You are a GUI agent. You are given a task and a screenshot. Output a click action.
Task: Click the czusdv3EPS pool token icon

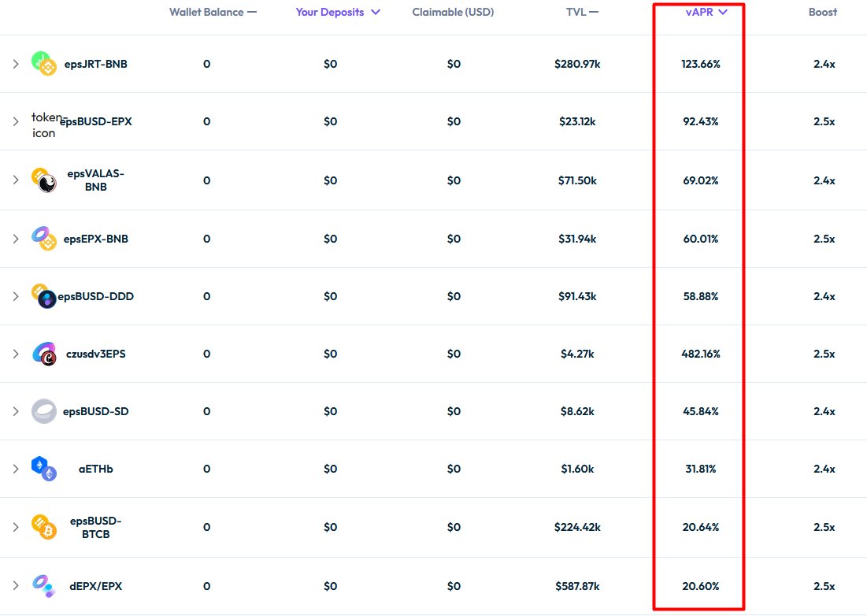(43, 354)
